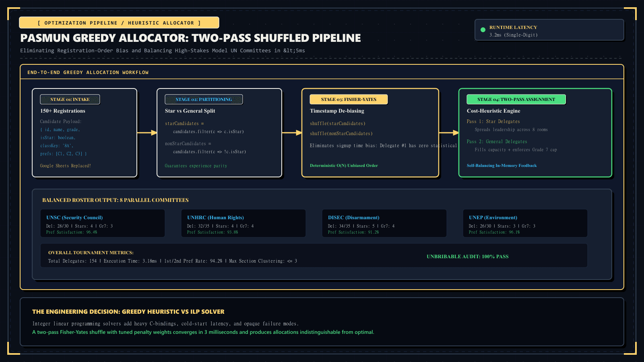Click the Runtime Latency heading
Image resolution: width=644 pixels, height=362 pixels.
coord(513,27)
